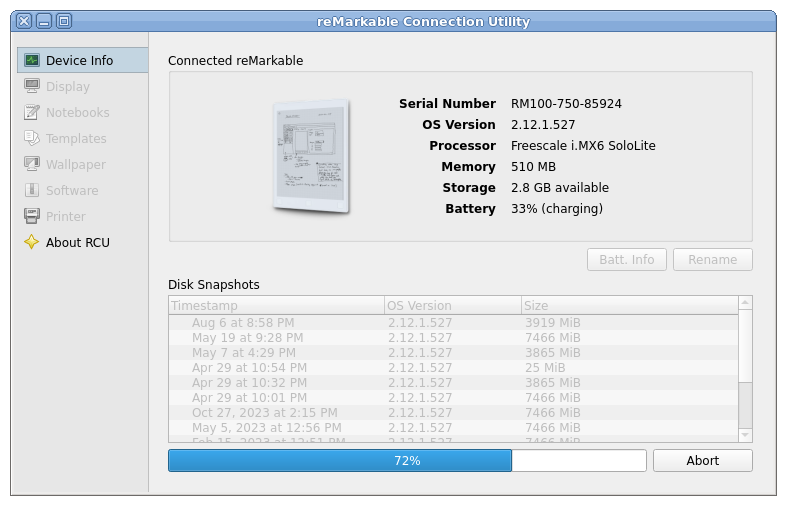Click the Printer icon in sidebar
This screenshot has width=787, height=506.
click(x=32, y=216)
